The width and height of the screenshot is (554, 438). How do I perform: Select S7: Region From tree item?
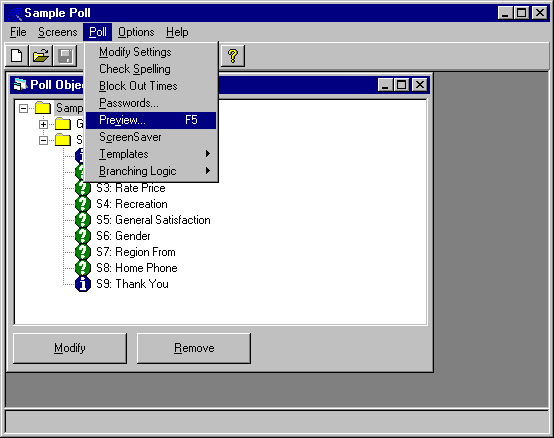[136, 252]
